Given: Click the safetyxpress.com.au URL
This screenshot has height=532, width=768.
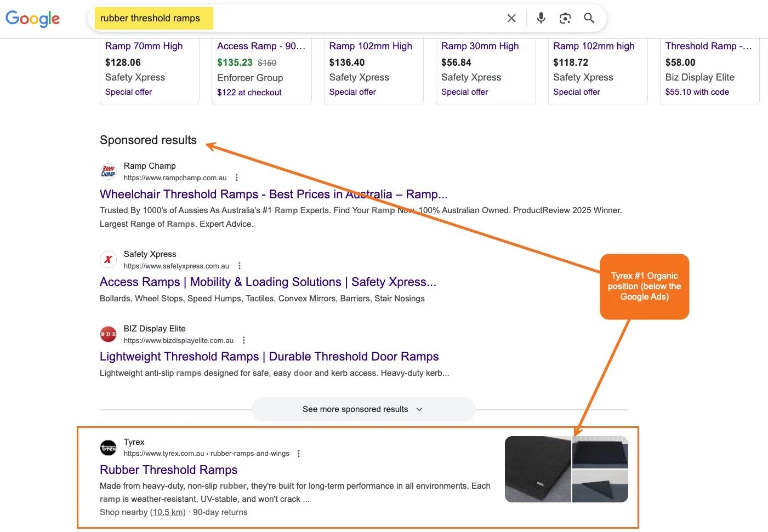Looking at the screenshot, I should pyautogui.click(x=177, y=266).
